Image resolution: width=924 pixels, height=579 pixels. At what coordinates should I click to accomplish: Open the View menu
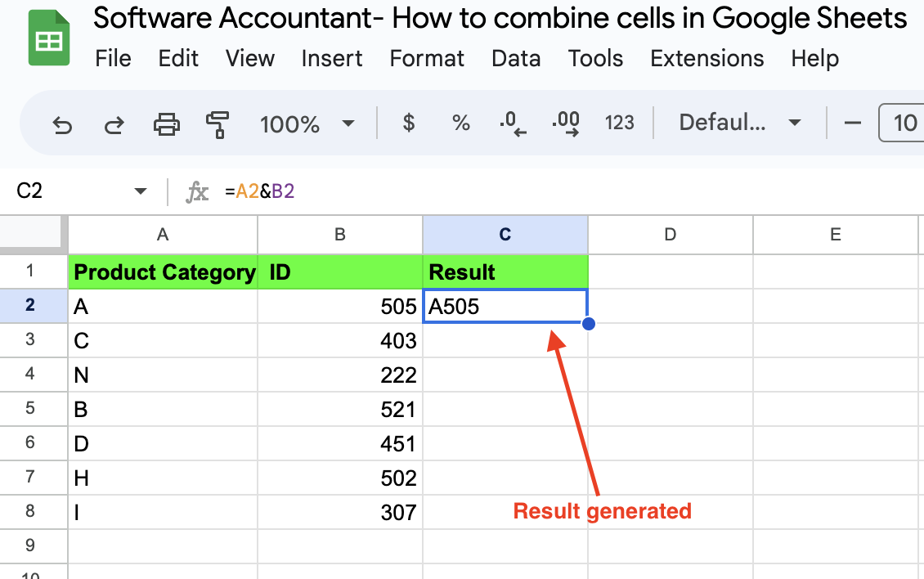(x=250, y=58)
